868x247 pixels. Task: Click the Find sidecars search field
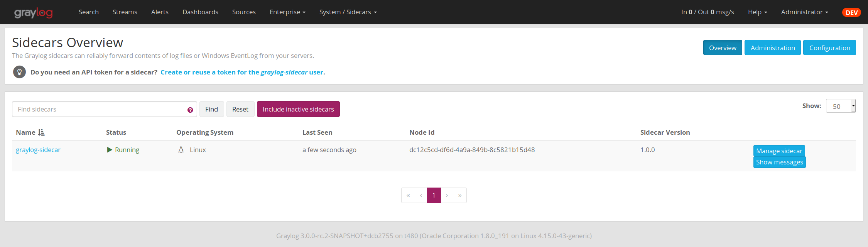point(100,109)
